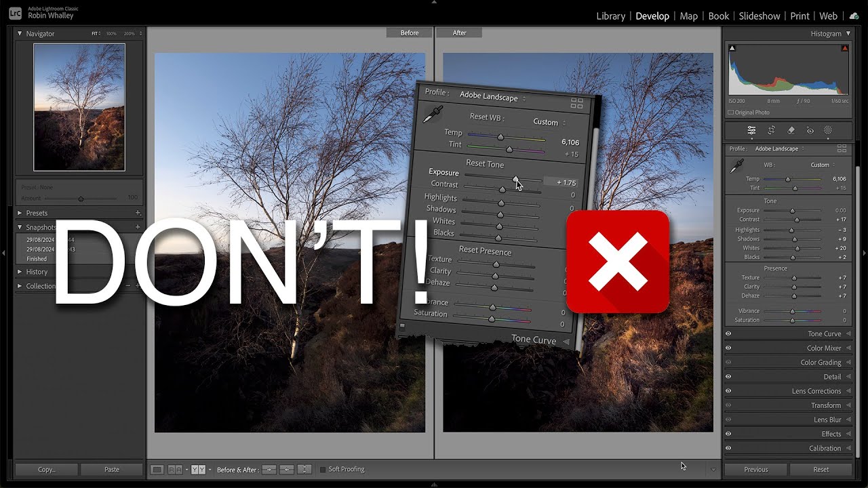Open the Masking tool

coord(828,130)
